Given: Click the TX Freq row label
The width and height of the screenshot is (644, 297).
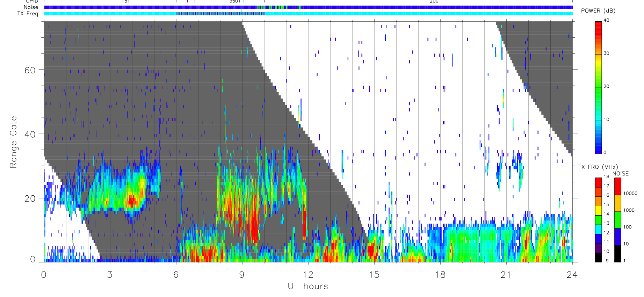Looking at the screenshot, I should click(x=28, y=14).
